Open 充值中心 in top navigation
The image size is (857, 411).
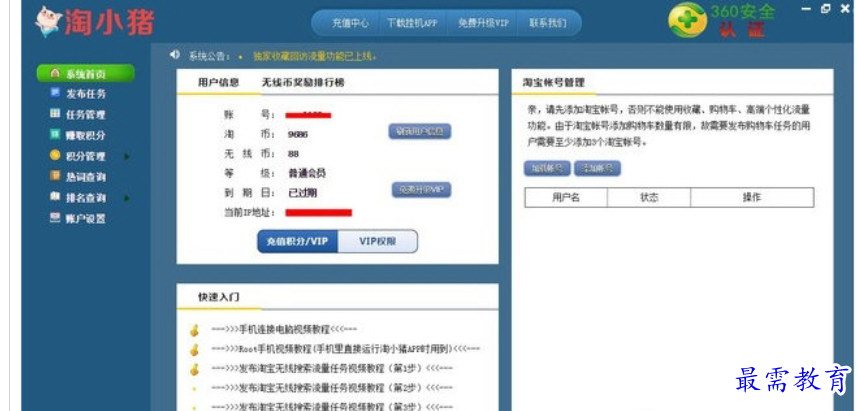click(x=350, y=24)
